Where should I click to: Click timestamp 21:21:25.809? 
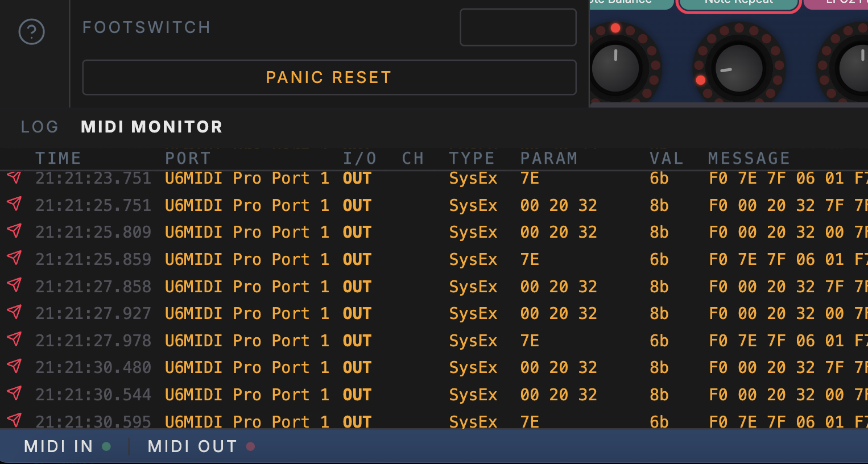click(93, 232)
